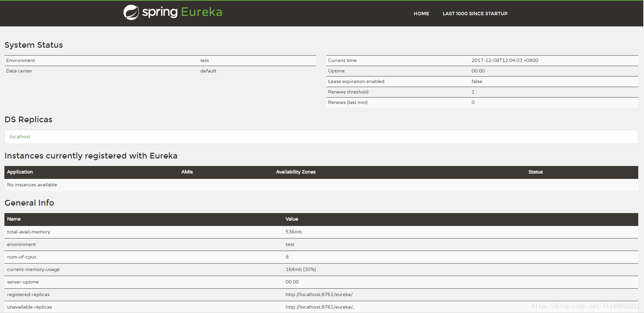Click the Renews threshold label
Image resolution: width=644 pixels, height=313 pixels.
pos(348,92)
